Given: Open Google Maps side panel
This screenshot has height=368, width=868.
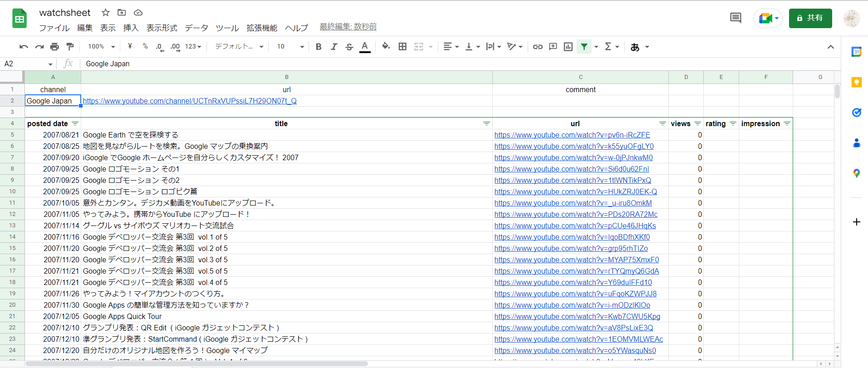Looking at the screenshot, I should (856, 173).
